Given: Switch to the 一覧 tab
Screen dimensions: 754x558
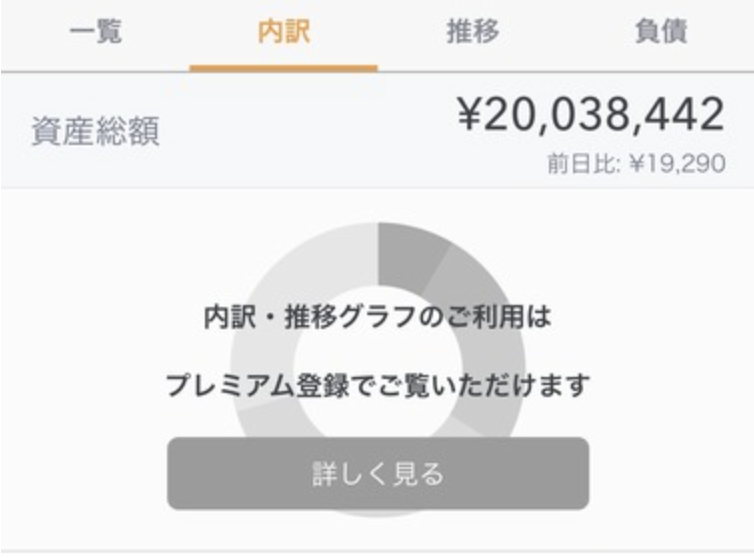Looking at the screenshot, I should tap(95, 32).
